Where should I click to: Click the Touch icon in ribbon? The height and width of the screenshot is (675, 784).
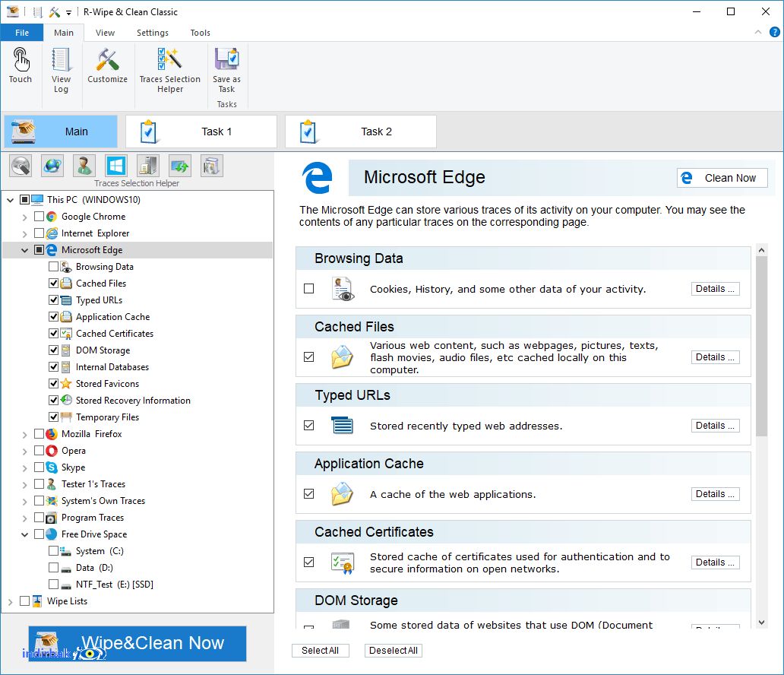coord(21,66)
